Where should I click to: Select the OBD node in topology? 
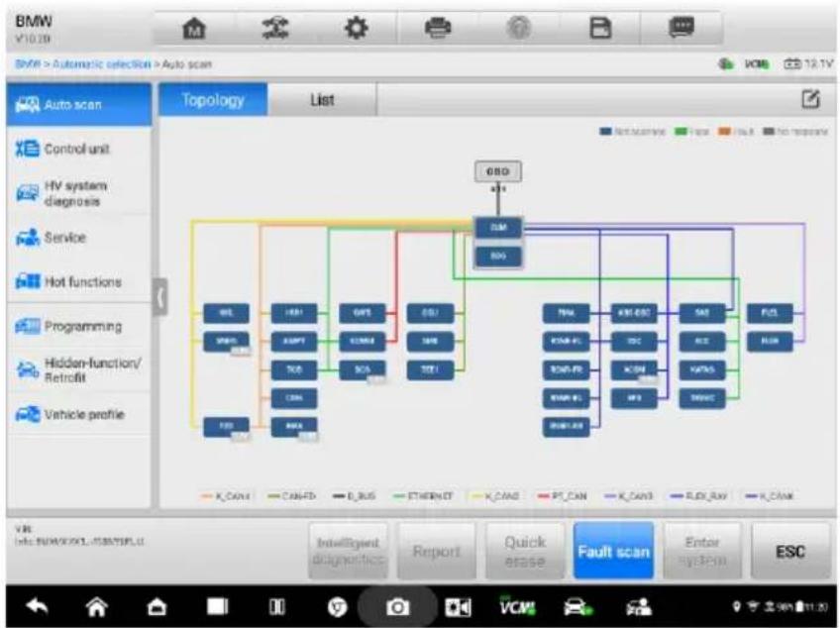click(497, 171)
